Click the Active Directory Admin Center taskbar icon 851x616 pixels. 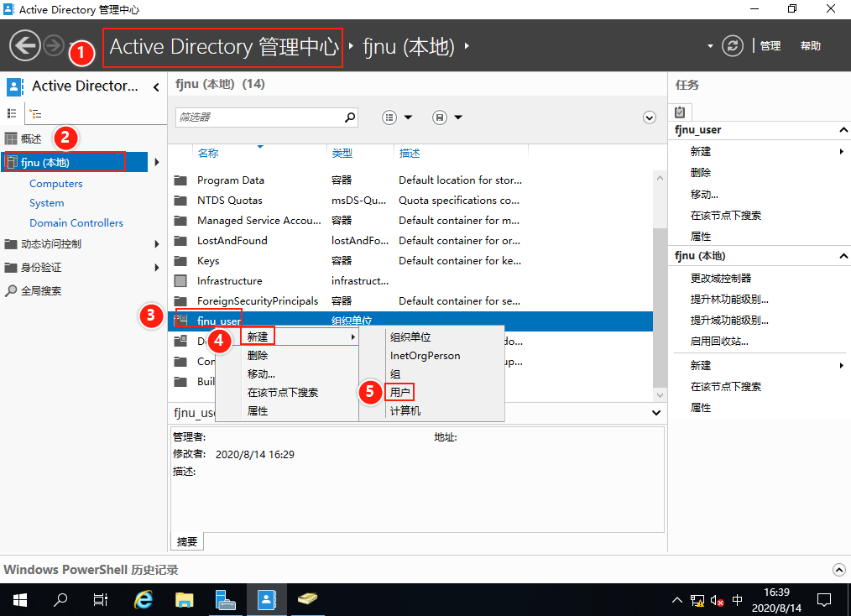(267, 600)
